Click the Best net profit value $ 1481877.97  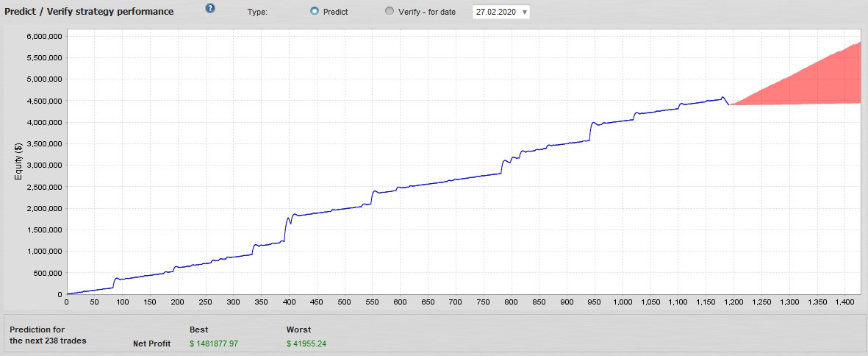click(214, 343)
